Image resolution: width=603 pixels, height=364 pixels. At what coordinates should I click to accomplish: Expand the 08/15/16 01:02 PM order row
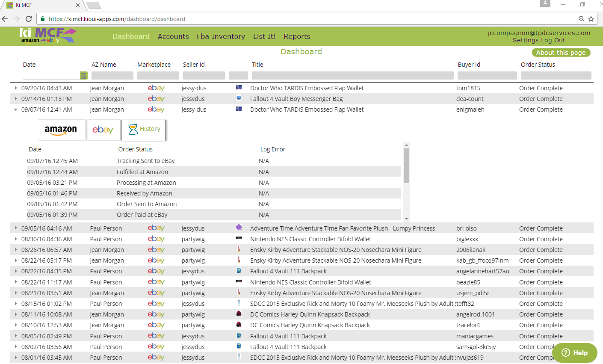click(16, 304)
